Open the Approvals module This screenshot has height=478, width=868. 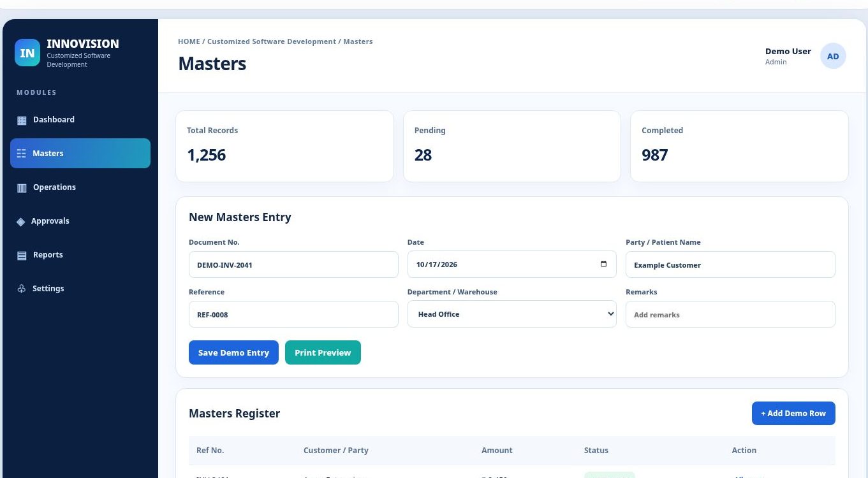80,221
